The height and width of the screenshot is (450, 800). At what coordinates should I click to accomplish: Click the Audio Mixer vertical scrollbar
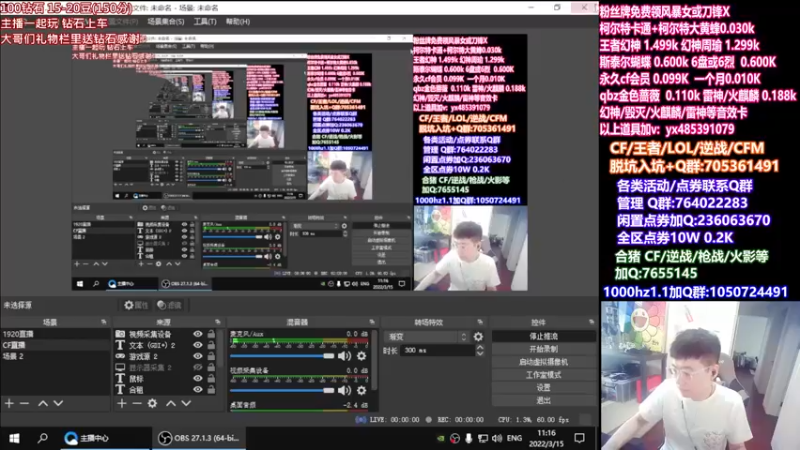375,360
